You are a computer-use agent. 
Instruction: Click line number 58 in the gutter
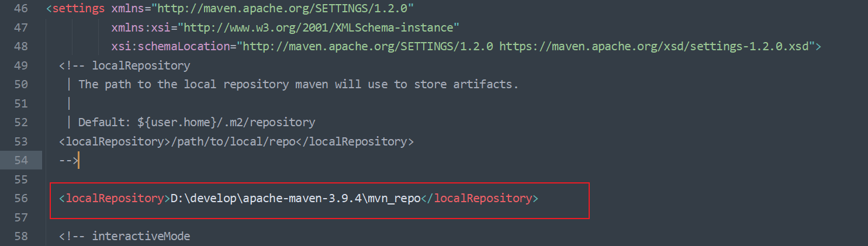click(21, 236)
